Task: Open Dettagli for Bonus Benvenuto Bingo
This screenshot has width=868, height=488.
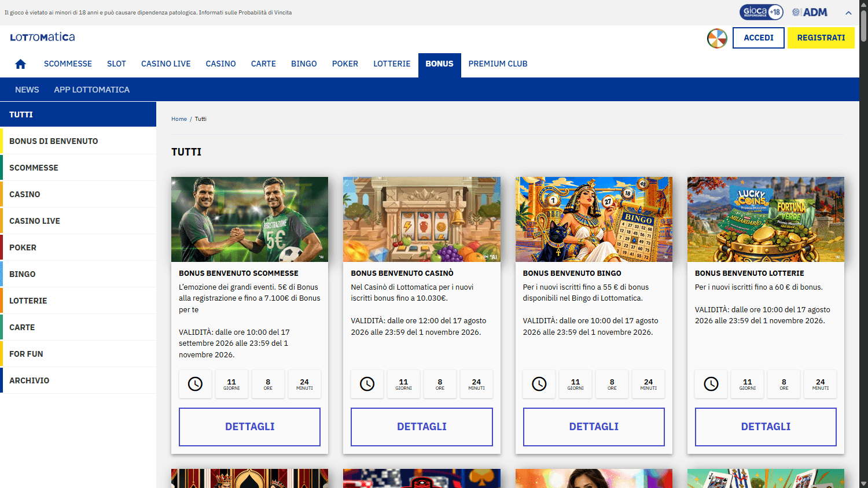Action: click(x=594, y=427)
